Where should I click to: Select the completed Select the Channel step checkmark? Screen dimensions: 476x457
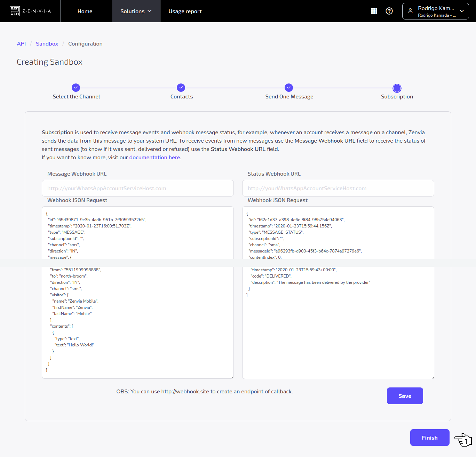(76, 88)
